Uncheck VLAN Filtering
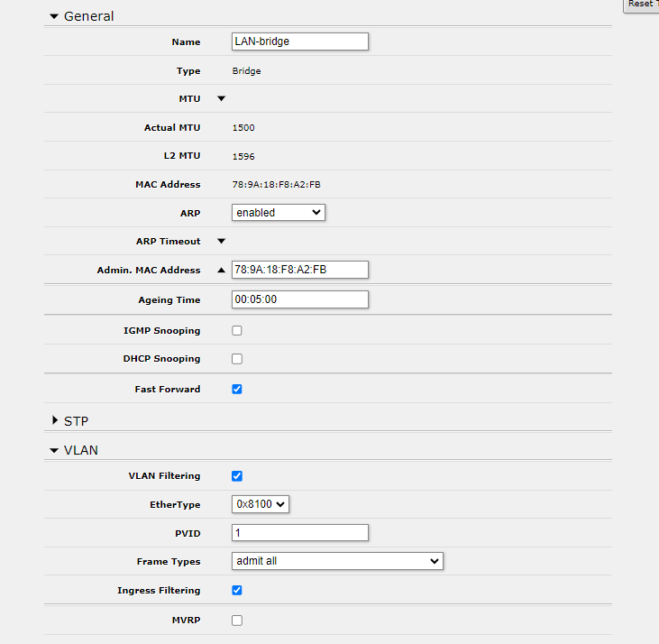The width and height of the screenshot is (659, 644). (237, 476)
